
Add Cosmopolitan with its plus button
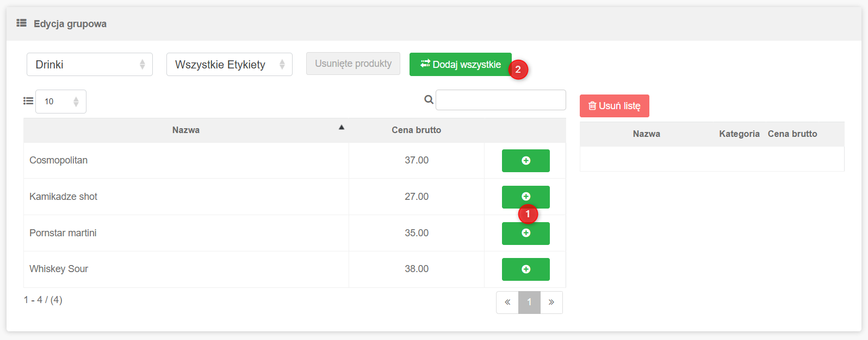point(525,161)
